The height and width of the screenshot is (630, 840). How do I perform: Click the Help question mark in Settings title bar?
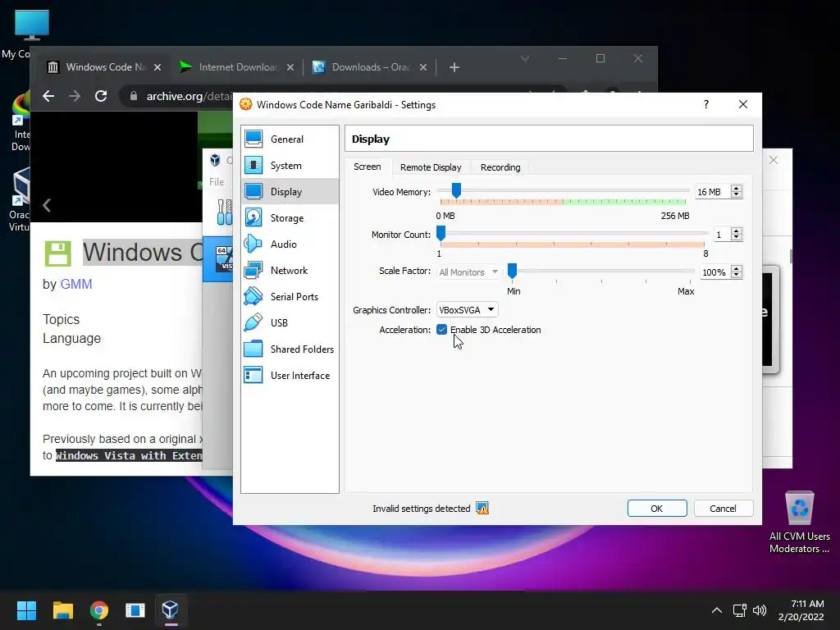tap(706, 104)
